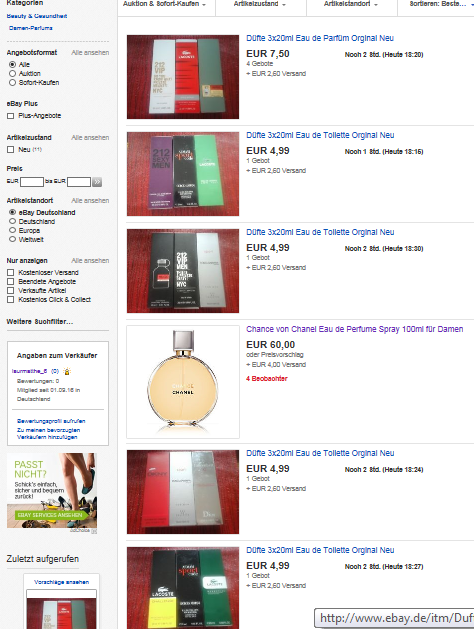Expand the Artikelzustand dropdown
The width and height of the screenshot is (474, 629).
261,5
